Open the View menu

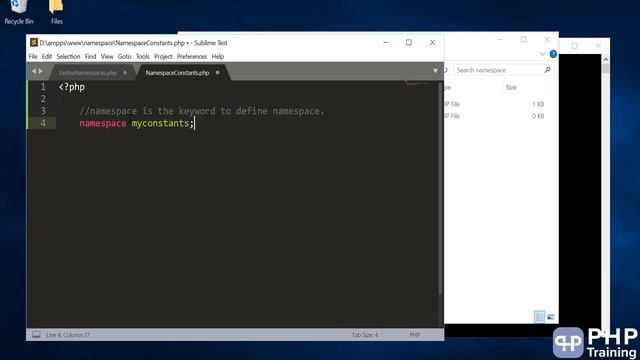click(107, 56)
